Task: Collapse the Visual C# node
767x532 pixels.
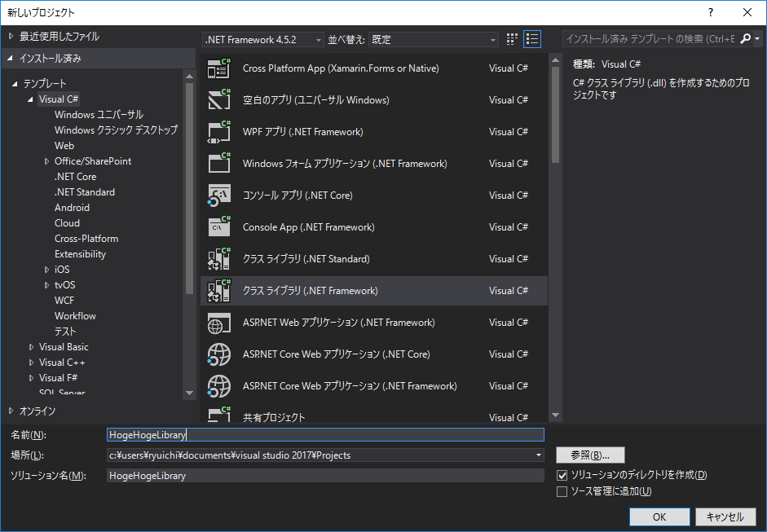Action: pyautogui.click(x=30, y=99)
